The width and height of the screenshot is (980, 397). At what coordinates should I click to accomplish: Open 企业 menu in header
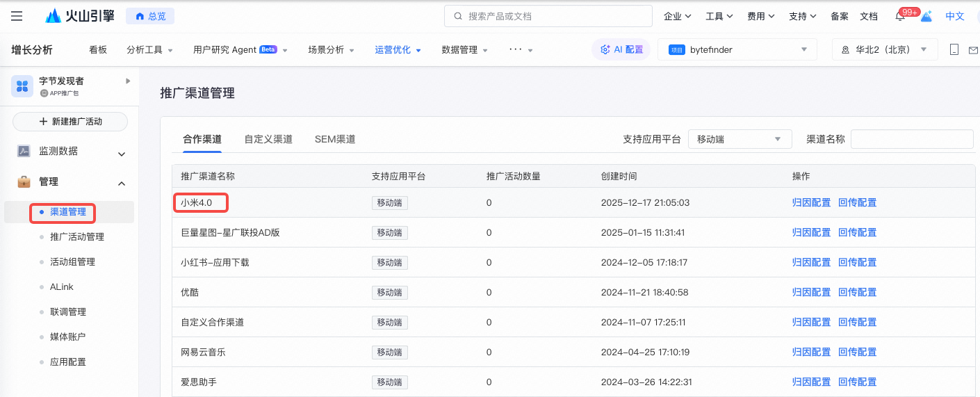677,16
